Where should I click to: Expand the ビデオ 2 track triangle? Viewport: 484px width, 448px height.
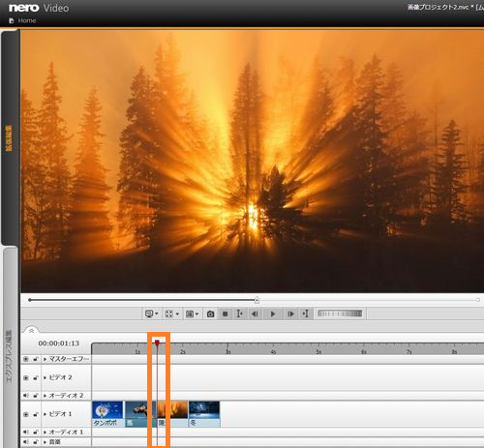click(x=45, y=377)
